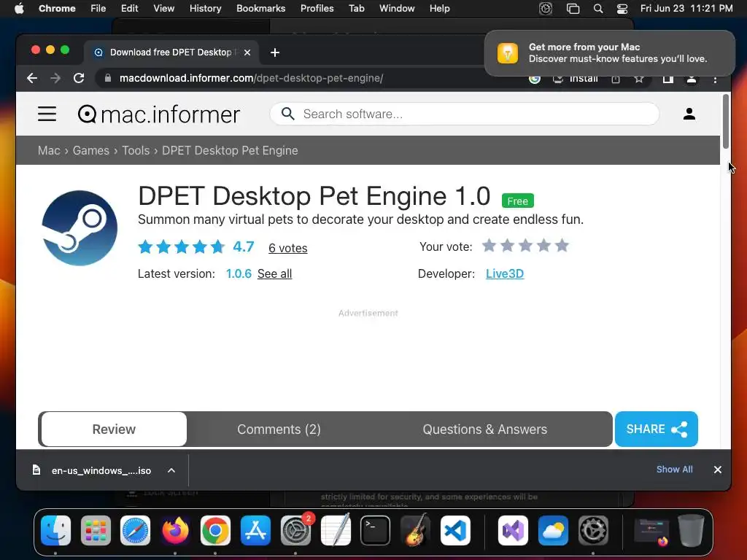The width and height of the screenshot is (747, 560).
Task: Open a new browser tab
Action: pyautogui.click(x=275, y=52)
